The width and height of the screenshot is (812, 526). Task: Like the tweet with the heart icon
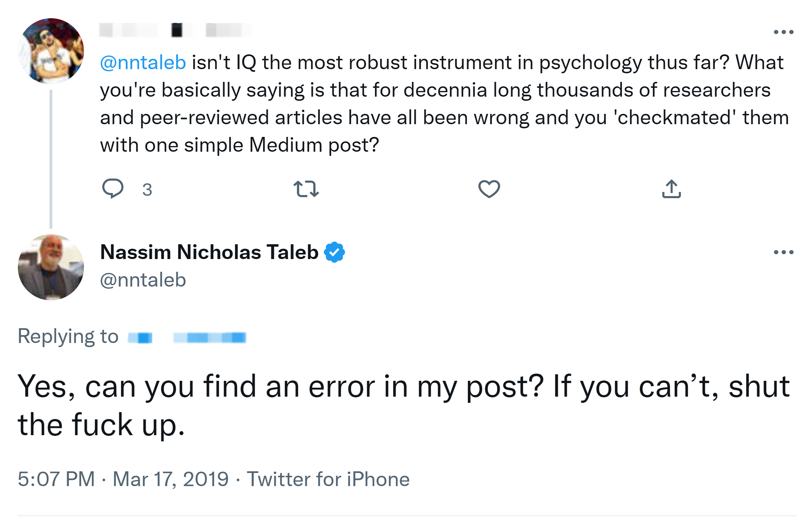(489, 189)
